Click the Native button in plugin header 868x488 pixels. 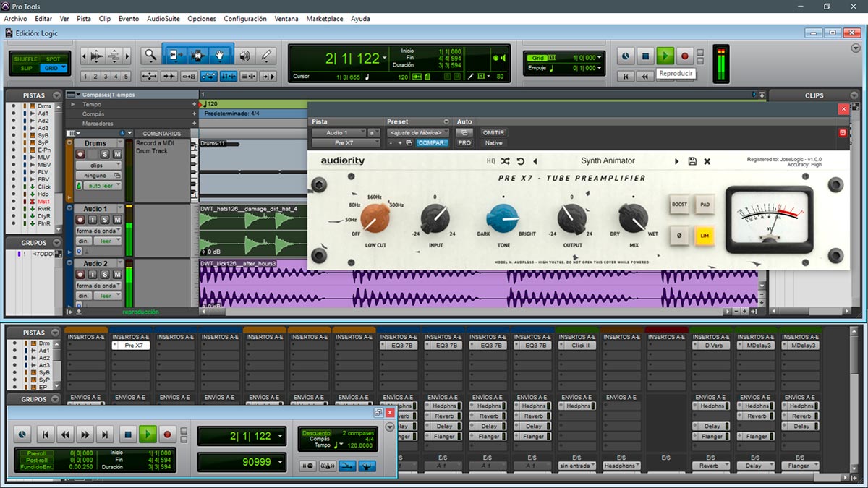pyautogui.click(x=493, y=143)
